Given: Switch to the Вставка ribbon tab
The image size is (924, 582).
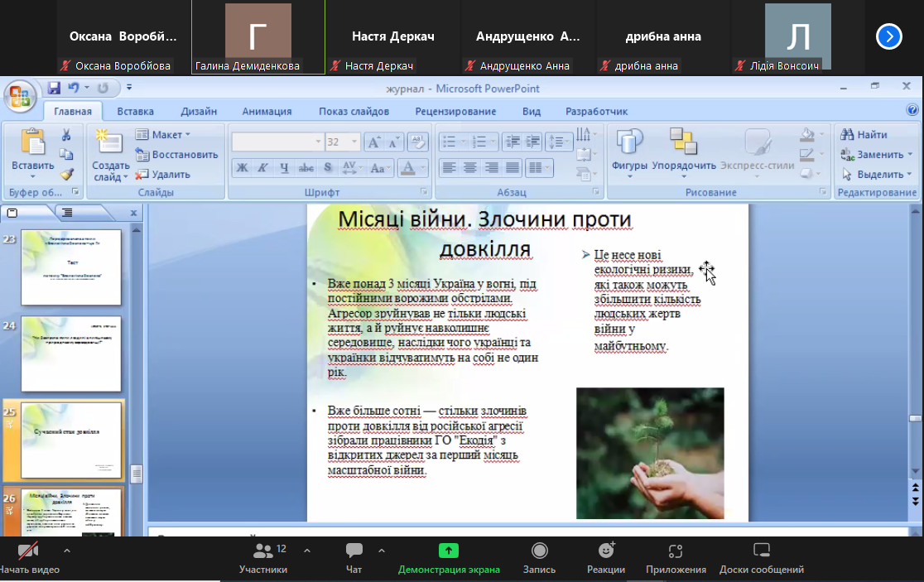Looking at the screenshot, I should pos(135,112).
